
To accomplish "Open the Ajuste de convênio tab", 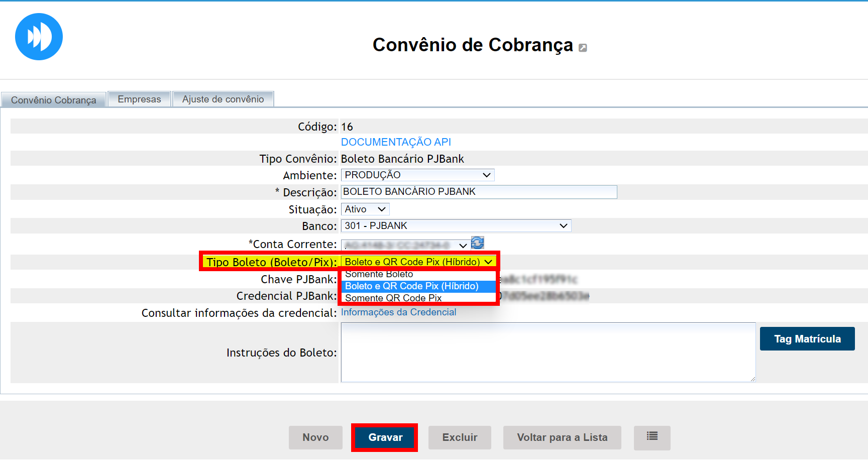I will coord(223,99).
